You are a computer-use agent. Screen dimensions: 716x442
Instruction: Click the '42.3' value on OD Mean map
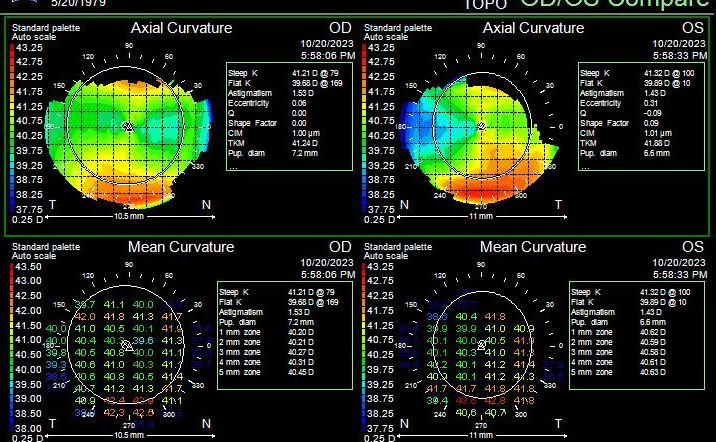[114, 413]
